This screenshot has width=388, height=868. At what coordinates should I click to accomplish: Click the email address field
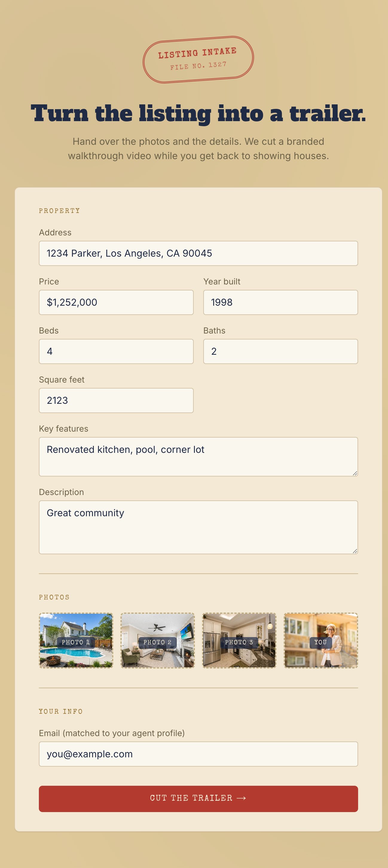click(198, 754)
